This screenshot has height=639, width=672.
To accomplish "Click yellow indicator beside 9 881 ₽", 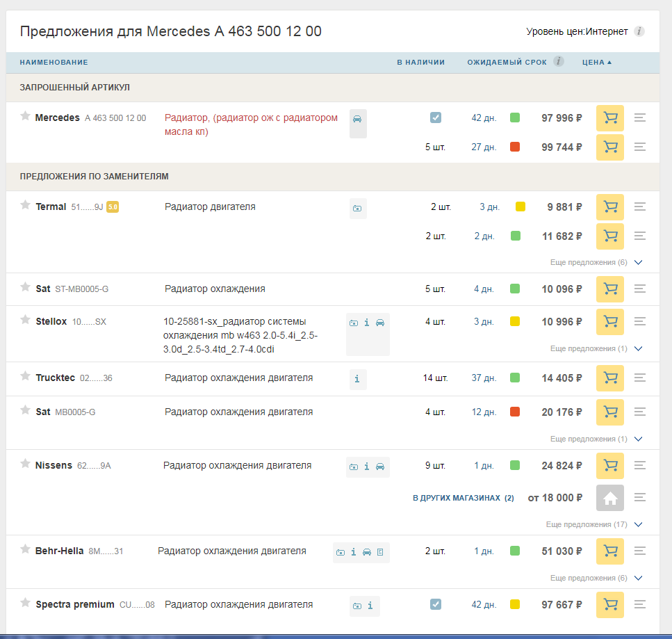I will tap(521, 207).
